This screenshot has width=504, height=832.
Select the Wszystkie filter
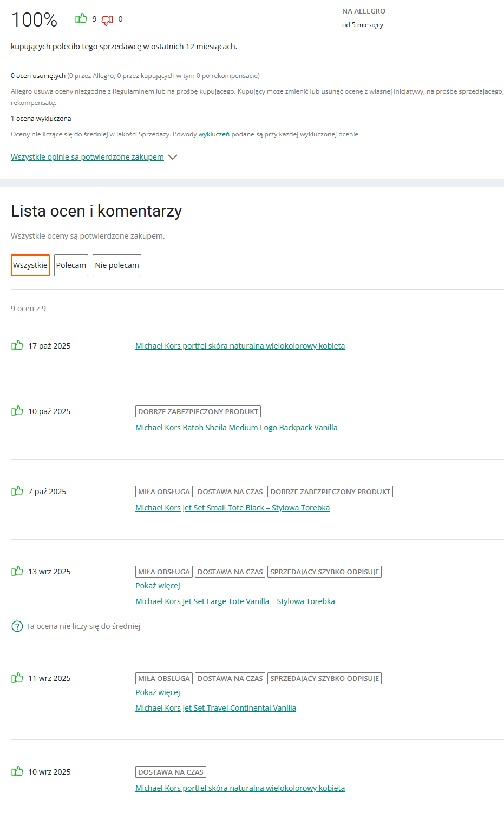[30, 265]
